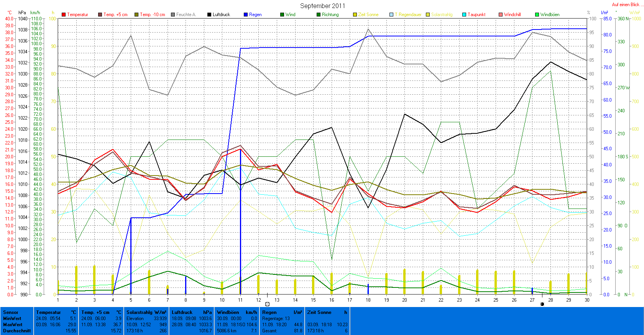Click the new moon symbol near day 28

(542, 304)
